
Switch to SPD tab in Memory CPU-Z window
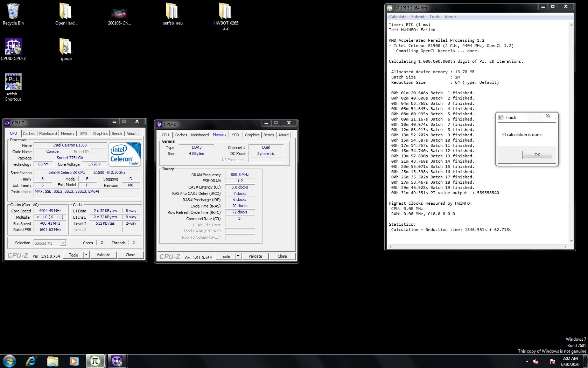(236, 135)
